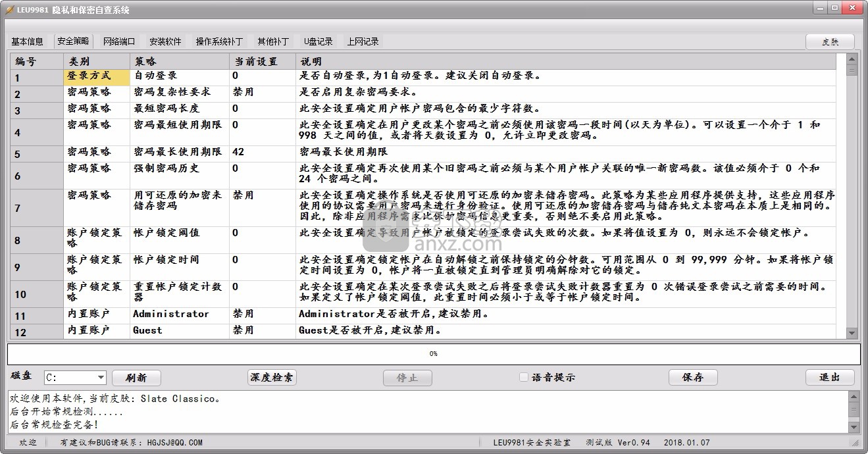Click the 说明 column header
The height and width of the screenshot is (454, 868).
566,62
